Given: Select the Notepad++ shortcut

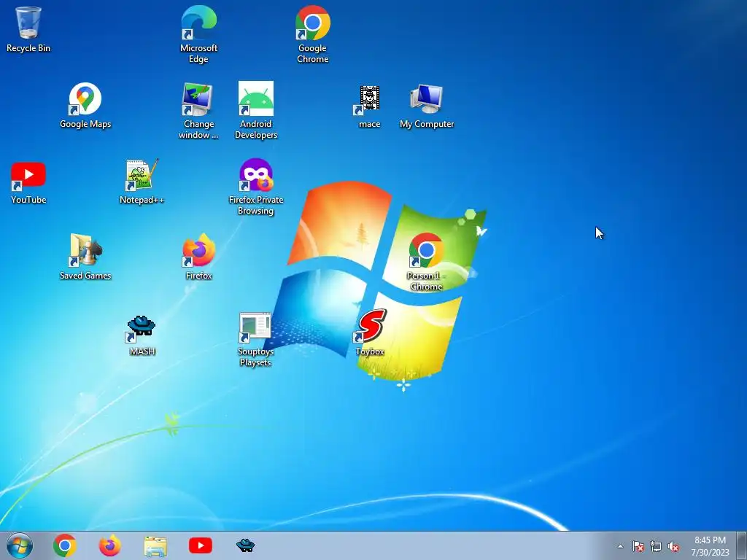Looking at the screenshot, I should coord(142,182).
